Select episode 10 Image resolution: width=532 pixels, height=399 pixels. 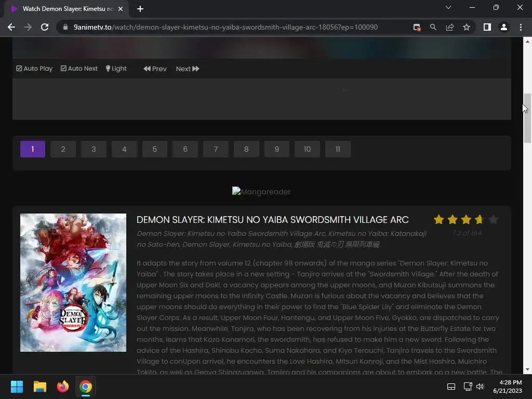point(308,149)
